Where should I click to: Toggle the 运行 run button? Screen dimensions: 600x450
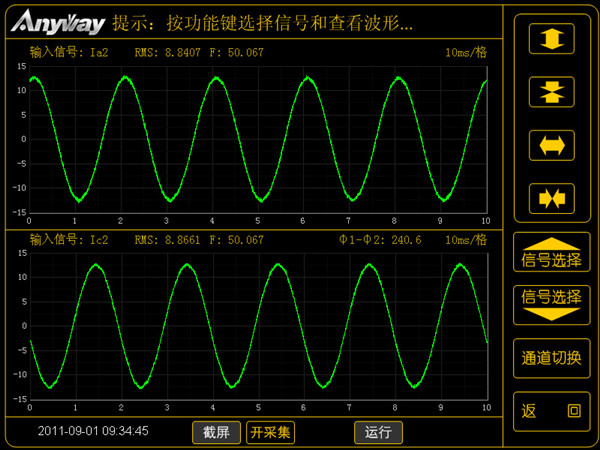377,432
